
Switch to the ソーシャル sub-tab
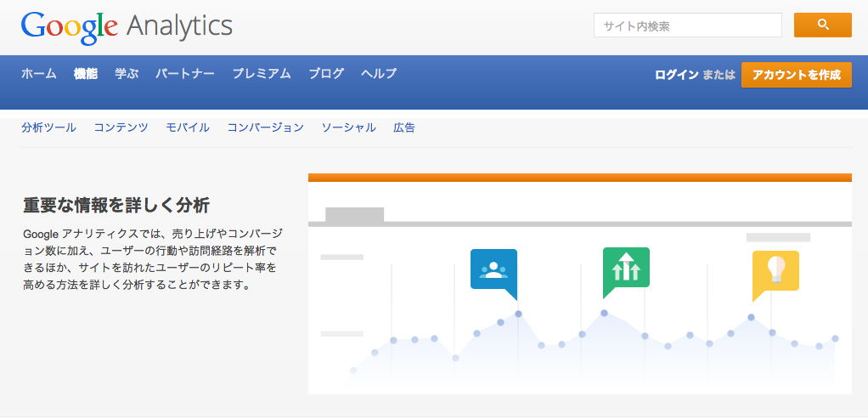tap(349, 128)
